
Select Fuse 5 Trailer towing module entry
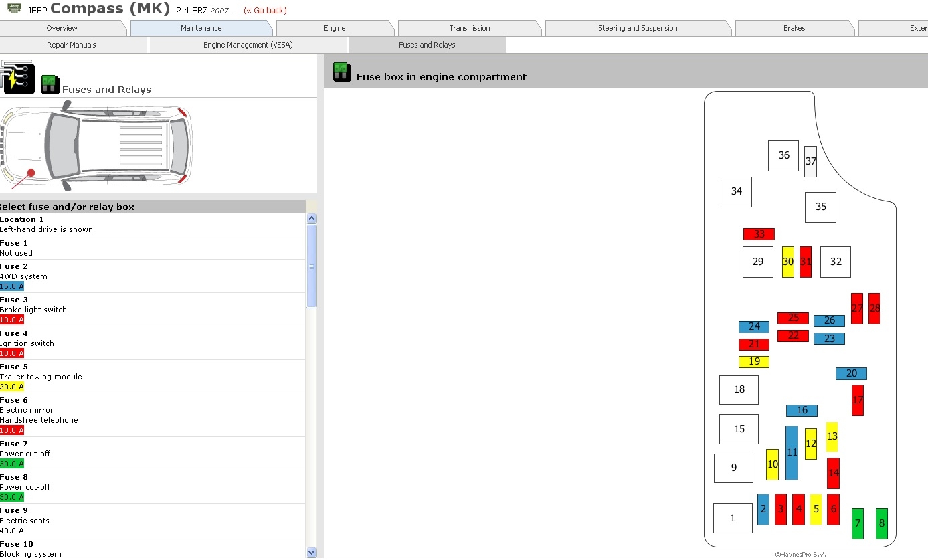pos(153,376)
